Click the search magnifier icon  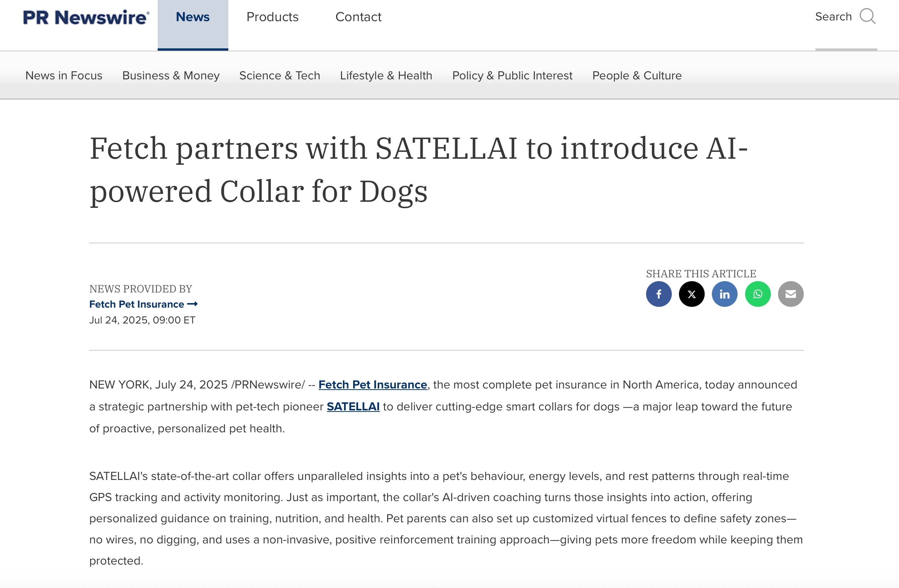click(868, 17)
